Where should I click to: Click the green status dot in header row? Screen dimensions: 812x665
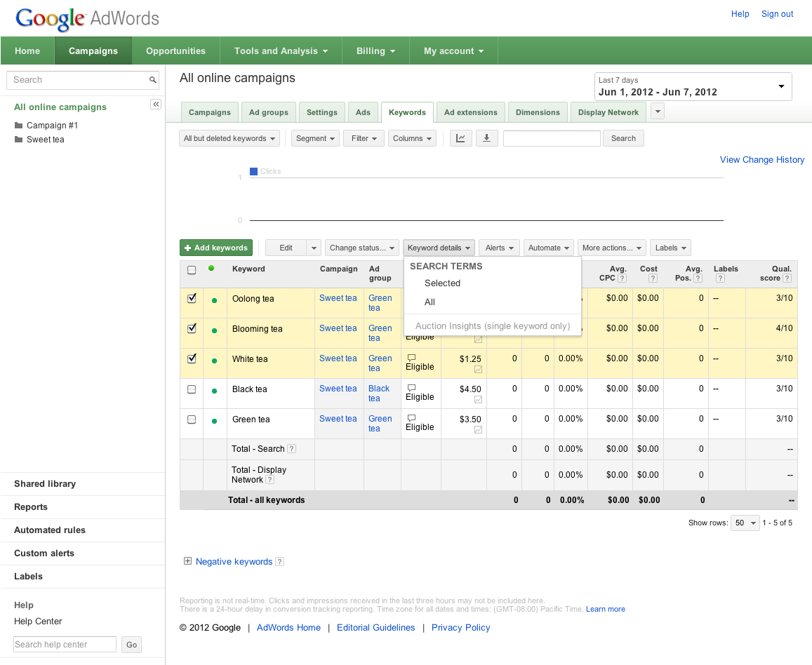(x=211, y=268)
